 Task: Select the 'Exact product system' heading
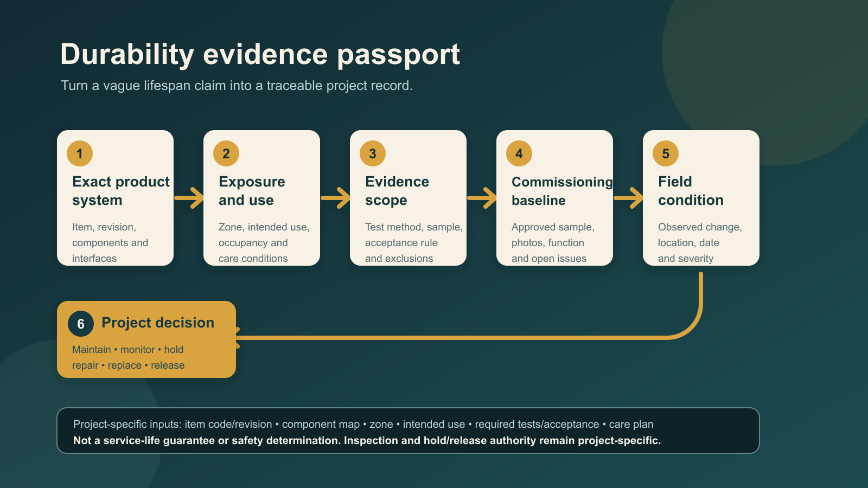point(121,191)
